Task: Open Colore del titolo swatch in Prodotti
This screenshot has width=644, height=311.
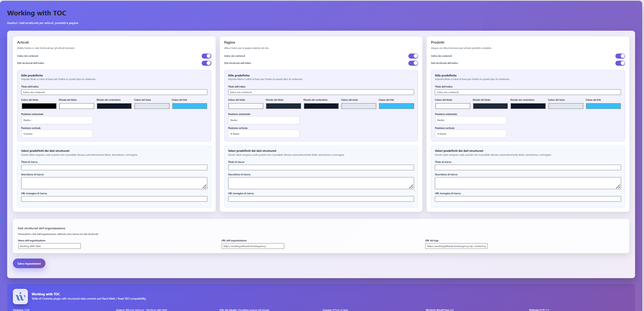Action: click(x=453, y=106)
